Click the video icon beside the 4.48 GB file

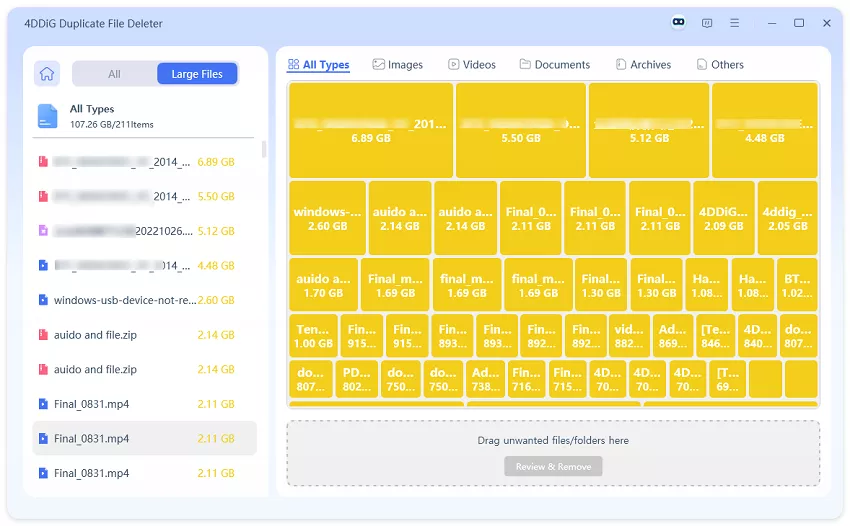click(x=43, y=266)
